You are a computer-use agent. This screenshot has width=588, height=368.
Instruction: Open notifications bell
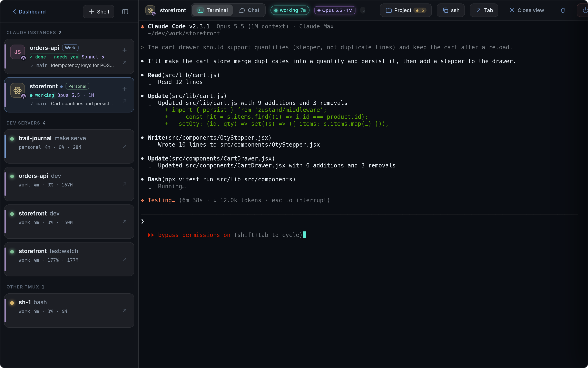pyautogui.click(x=563, y=10)
